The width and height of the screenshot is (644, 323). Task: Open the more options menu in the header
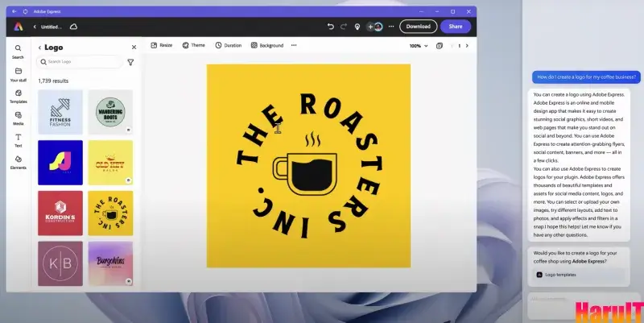(x=391, y=27)
